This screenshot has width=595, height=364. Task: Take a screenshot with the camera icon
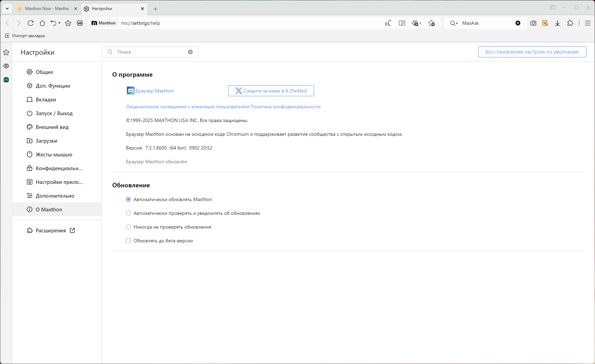[533, 23]
